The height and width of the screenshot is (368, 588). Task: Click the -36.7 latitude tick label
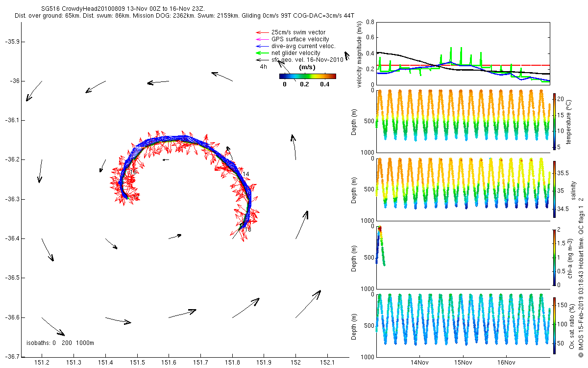pyautogui.click(x=11, y=357)
